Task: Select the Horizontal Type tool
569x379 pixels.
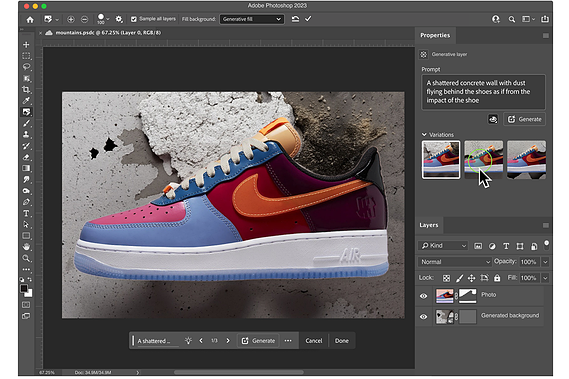Action: (26, 213)
